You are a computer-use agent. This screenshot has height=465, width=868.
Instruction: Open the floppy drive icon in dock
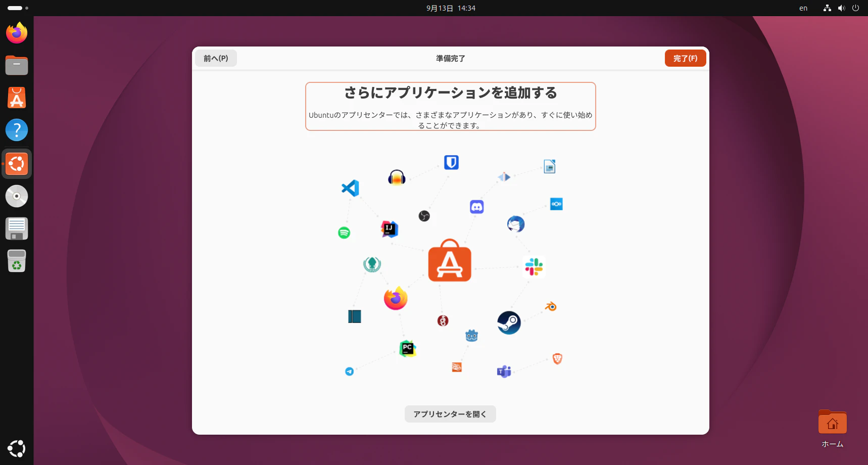click(17, 228)
